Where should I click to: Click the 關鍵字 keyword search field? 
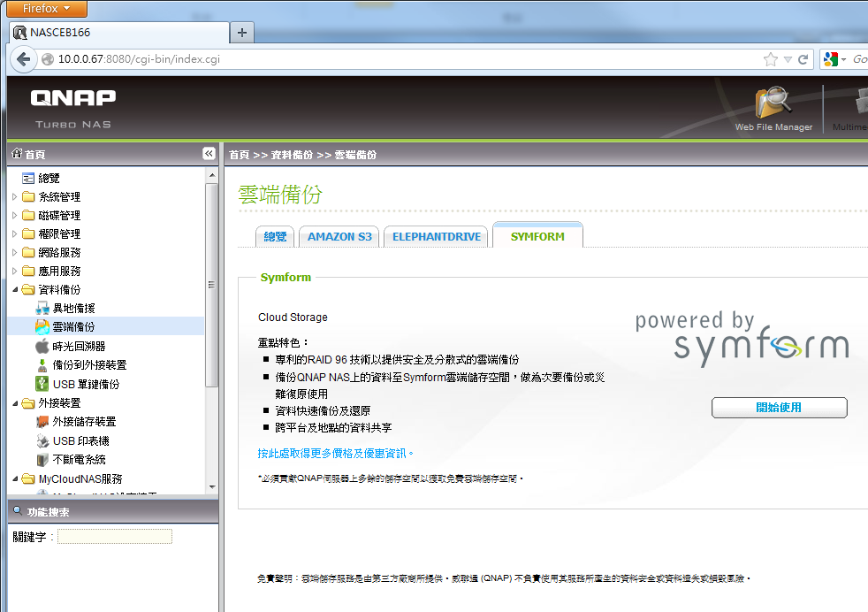point(115,536)
